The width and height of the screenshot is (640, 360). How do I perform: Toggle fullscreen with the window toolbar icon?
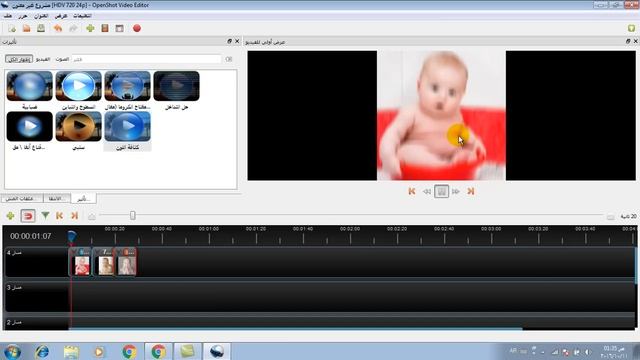tap(120, 29)
